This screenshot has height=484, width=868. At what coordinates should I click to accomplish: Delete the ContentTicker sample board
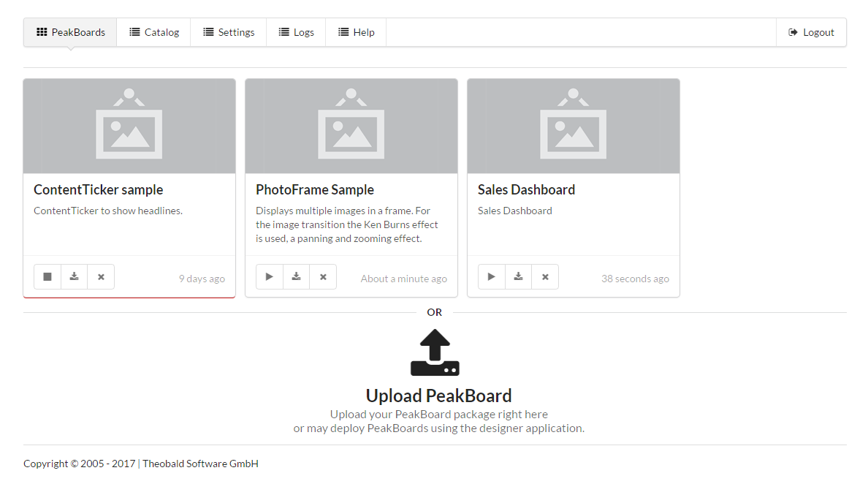coord(101,277)
